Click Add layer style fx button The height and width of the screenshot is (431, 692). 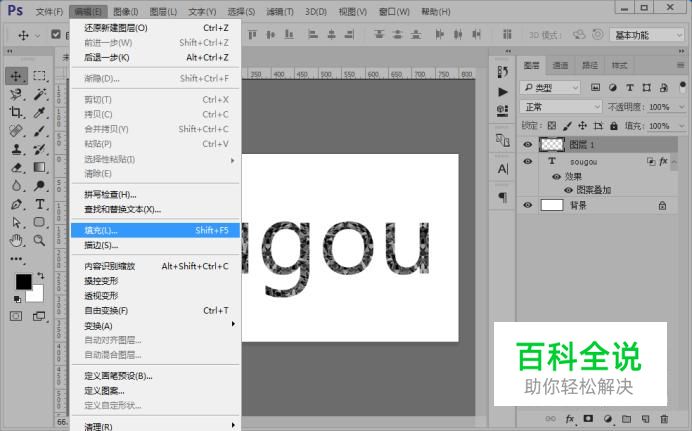tap(570, 419)
